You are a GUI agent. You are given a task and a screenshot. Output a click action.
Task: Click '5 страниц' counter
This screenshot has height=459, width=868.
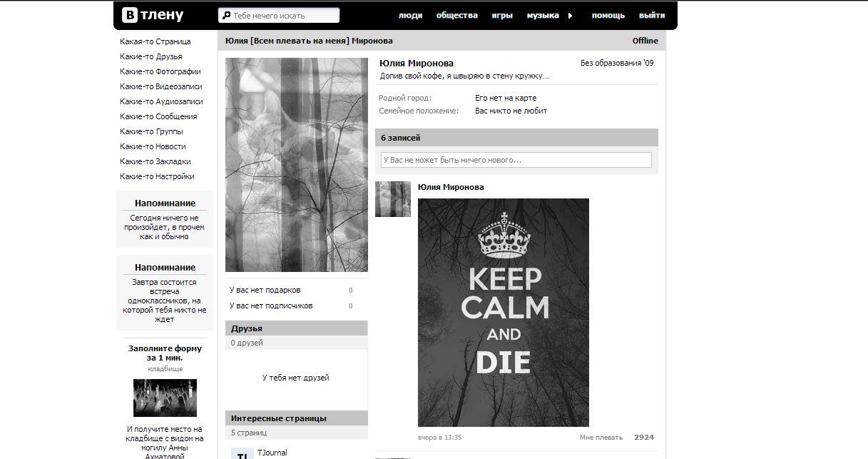click(249, 433)
